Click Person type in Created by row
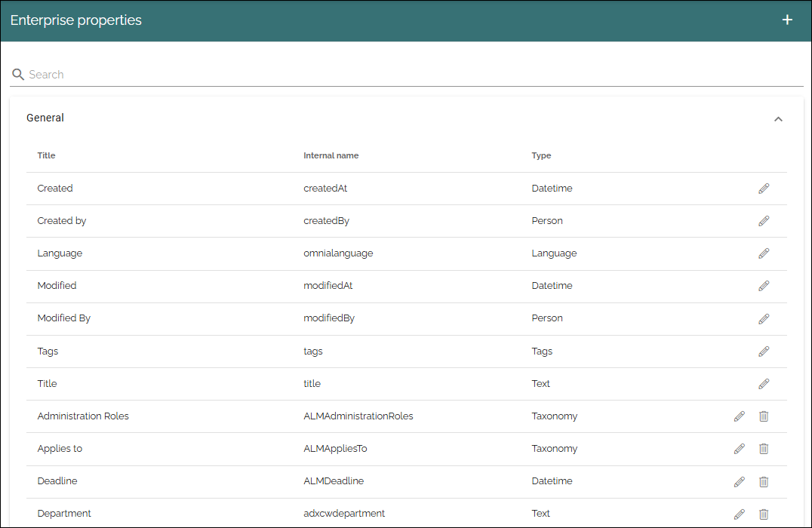The height and width of the screenshot is (528, 812). coord(547,221)
